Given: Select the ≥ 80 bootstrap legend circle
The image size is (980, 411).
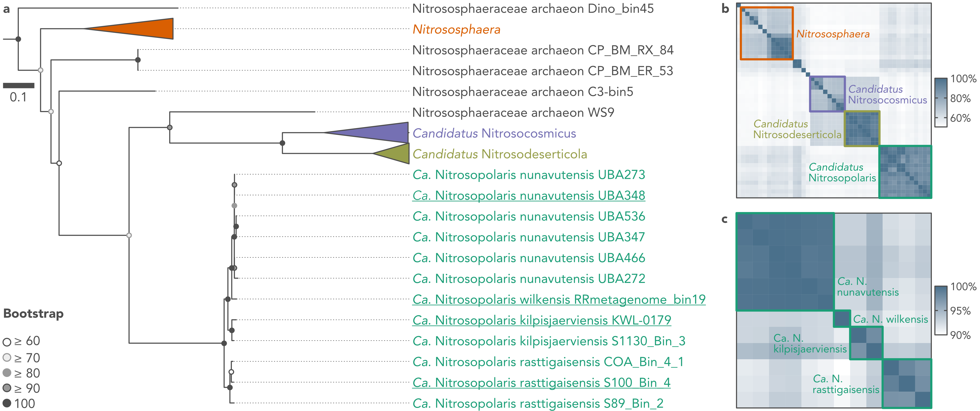Looking at the screenshot, I should [x=7, y=373].
